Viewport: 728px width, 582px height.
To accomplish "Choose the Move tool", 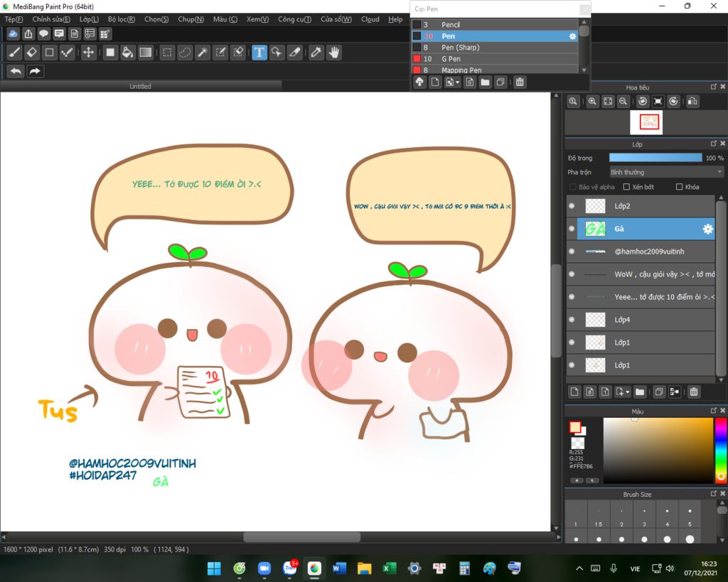I will click(x=88, y=53).
